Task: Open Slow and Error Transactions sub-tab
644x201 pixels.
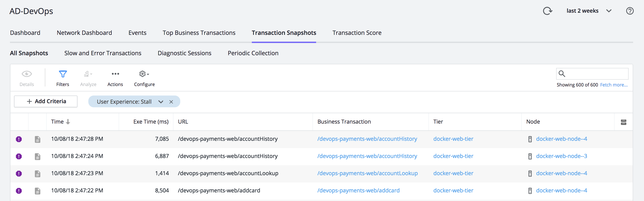Action: 103,53
